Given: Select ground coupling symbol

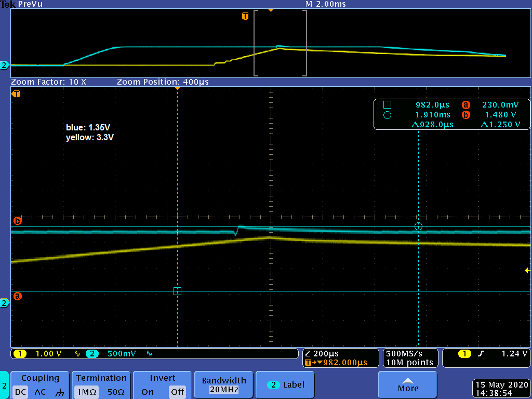Looking at the screenshot, I should click(59, 392).
